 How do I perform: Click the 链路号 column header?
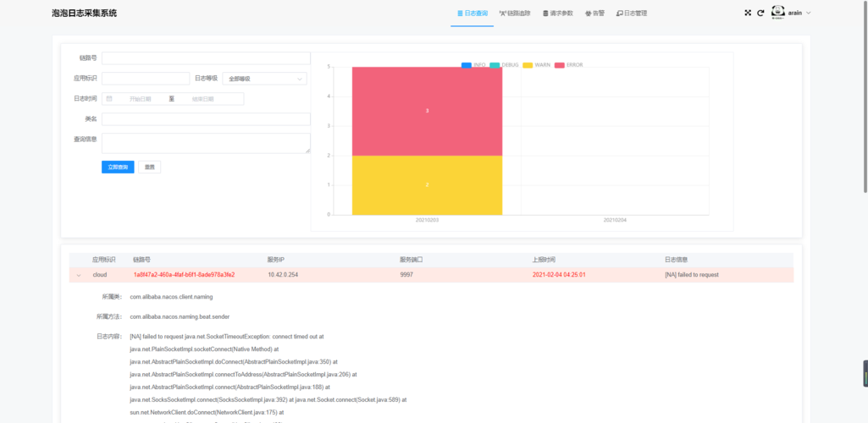click(141, 260)
